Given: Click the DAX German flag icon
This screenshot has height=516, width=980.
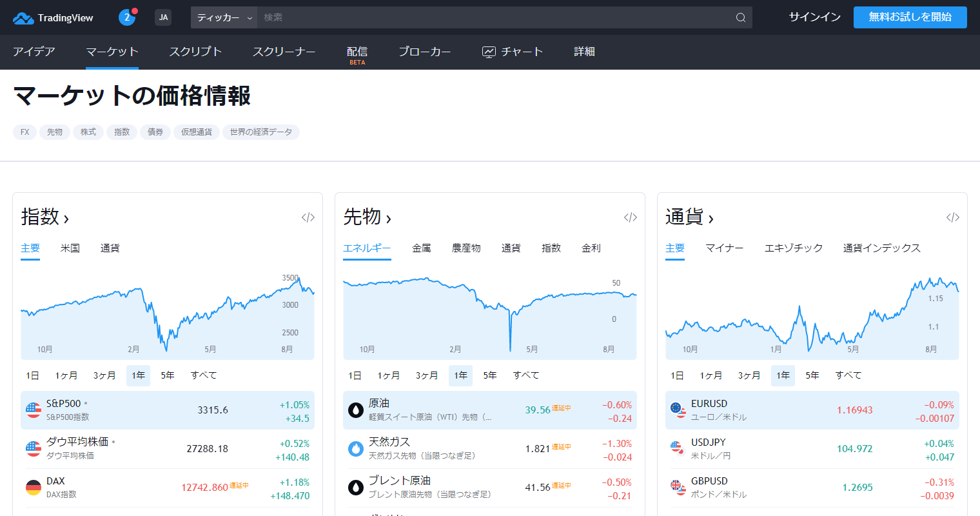Looking at the screenshot, I should 34,488.
